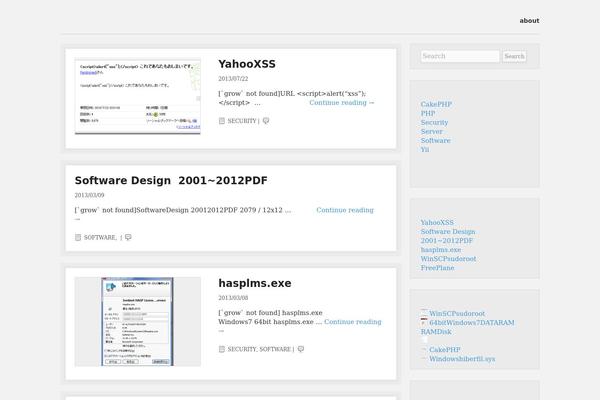This screenshot has height=400, width=600.
Task: Click comment bubble icon in YahooXSS post
Action: 266,121
